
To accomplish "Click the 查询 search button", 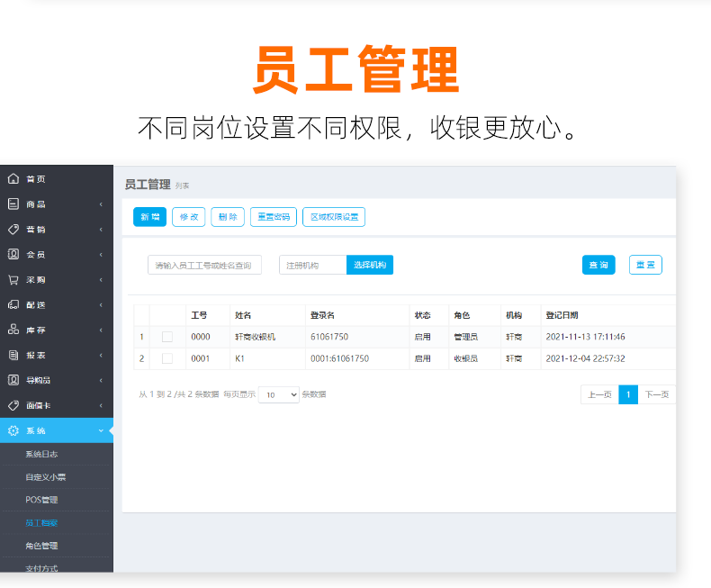I will click(598, 265).
